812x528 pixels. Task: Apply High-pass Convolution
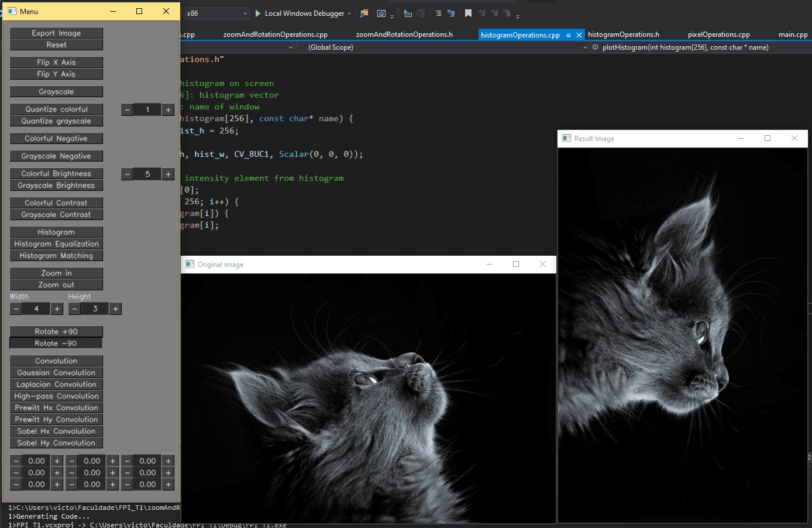point(56,396)
